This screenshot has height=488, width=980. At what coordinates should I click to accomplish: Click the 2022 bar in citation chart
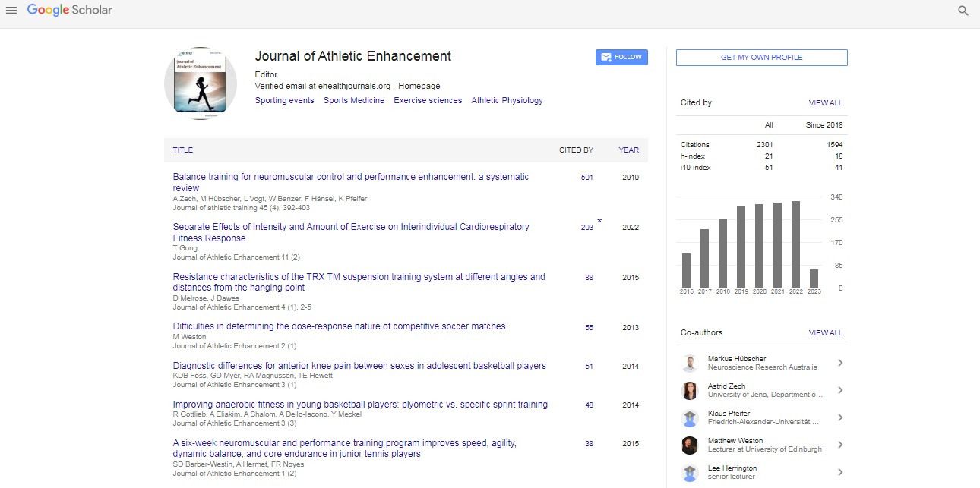tap(795, 244)
